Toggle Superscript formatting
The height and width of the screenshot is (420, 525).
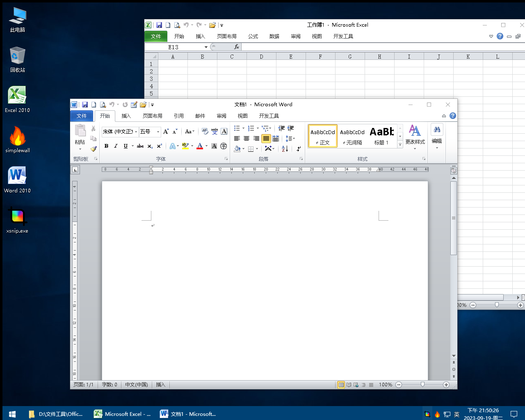[160, 146]
